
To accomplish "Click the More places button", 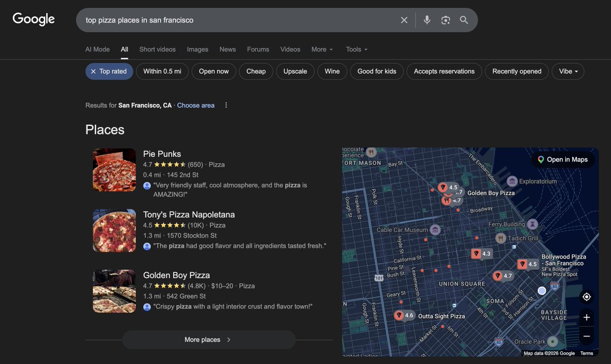I will (209, 340).
